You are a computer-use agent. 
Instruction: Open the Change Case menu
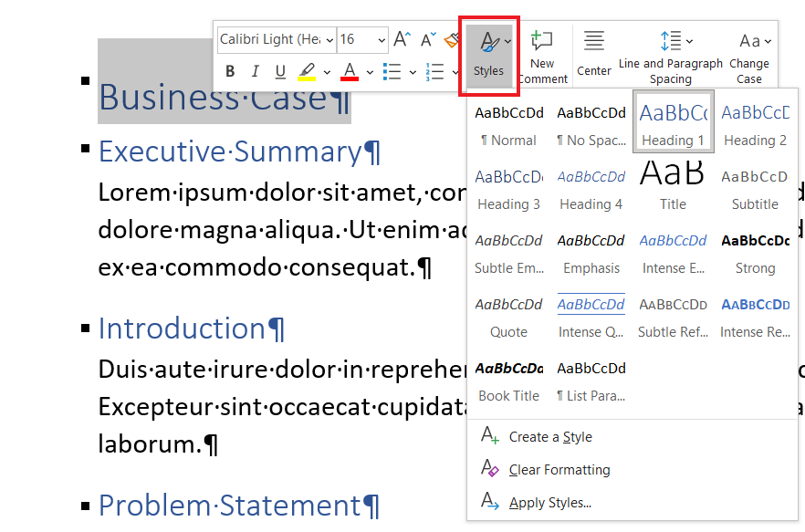click(749, 57)
